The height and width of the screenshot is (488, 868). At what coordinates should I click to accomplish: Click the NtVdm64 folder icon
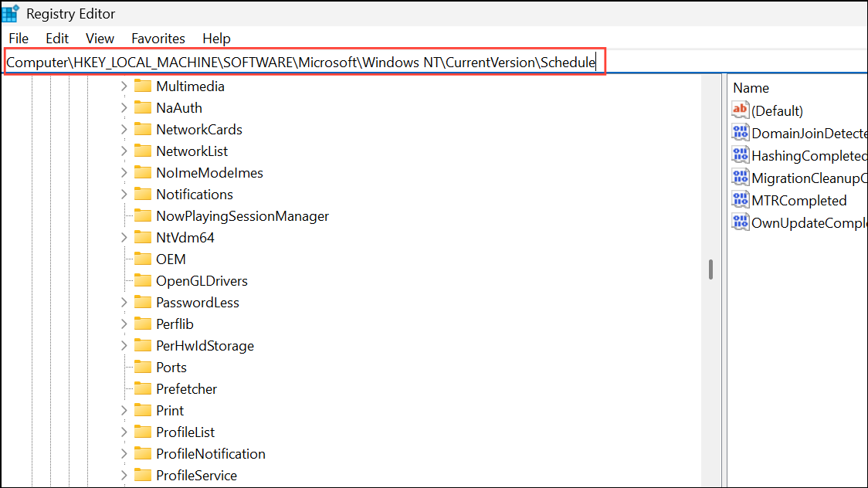143,237
